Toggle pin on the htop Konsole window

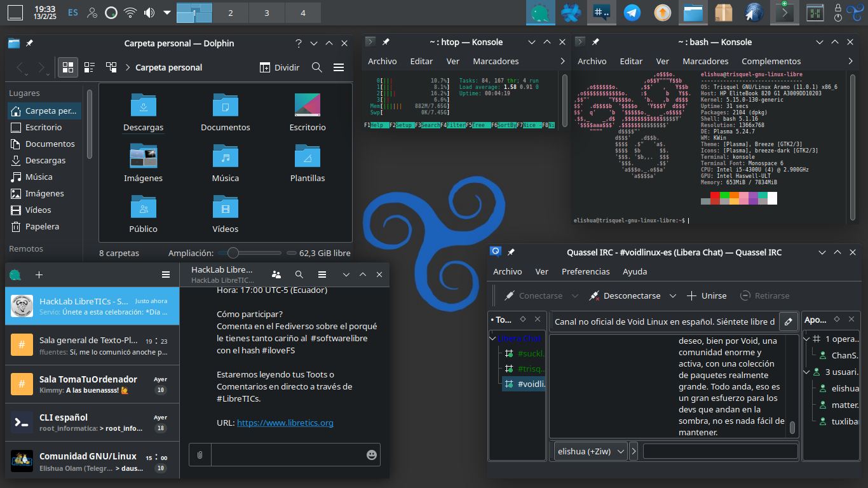[x=386, y=42]
